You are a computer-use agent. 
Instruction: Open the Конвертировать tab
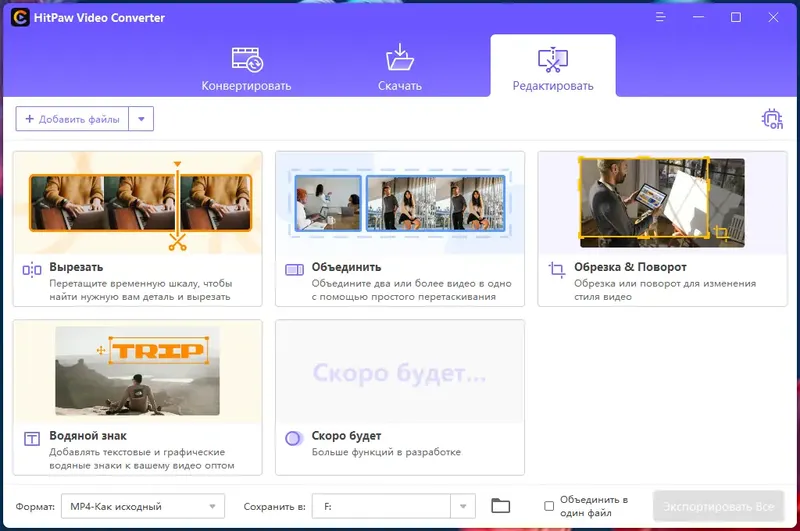click(246, 68)
